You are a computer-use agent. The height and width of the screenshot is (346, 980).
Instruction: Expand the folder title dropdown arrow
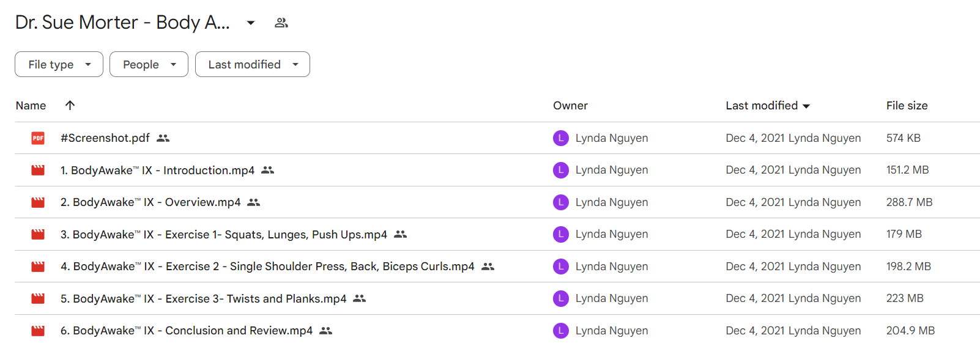251,23
